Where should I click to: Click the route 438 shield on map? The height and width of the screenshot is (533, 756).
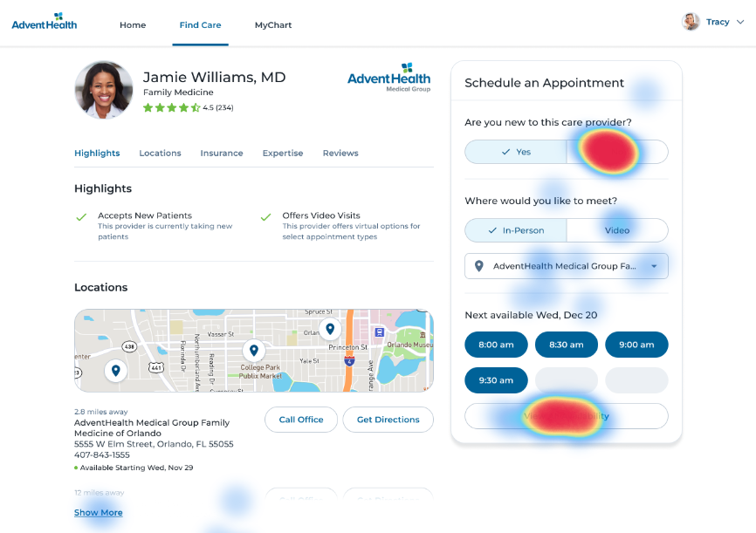point(128,346)
